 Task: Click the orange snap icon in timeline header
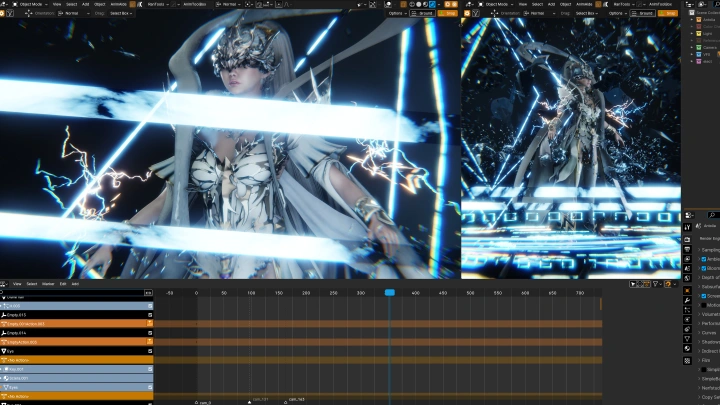(668, 284)
